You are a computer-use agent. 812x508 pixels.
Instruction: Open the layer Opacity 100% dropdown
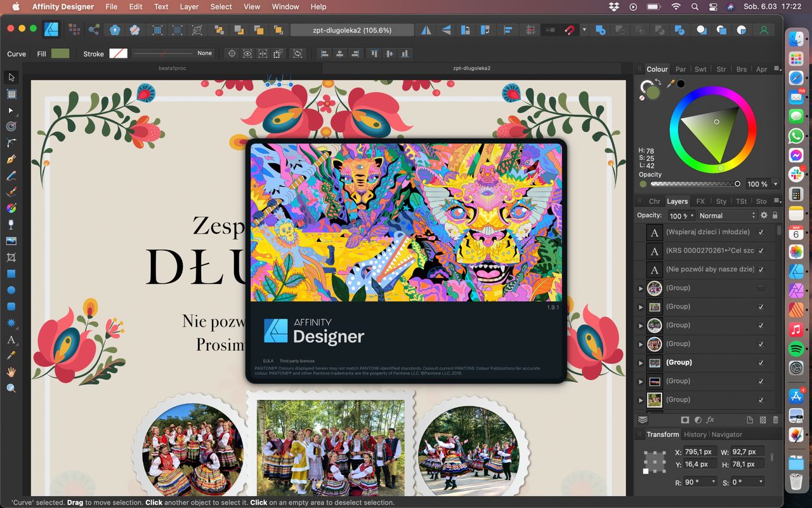tap(691, 216)
